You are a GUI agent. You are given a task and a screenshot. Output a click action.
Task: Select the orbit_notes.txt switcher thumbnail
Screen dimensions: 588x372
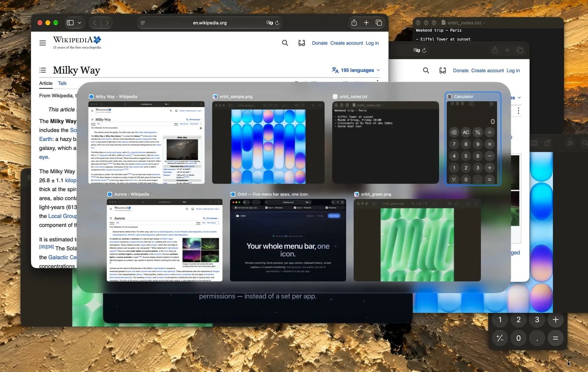pyautogui.click(x=386, y=143)
